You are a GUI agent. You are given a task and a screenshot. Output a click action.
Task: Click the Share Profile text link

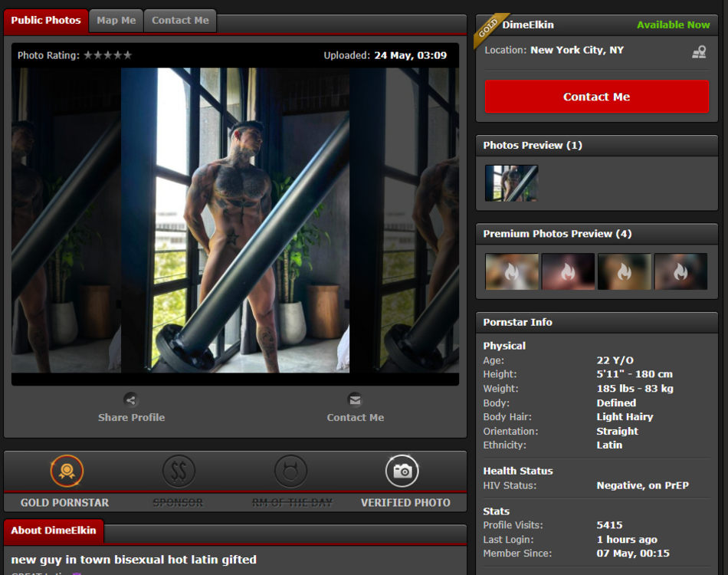(x=131, y=418)
